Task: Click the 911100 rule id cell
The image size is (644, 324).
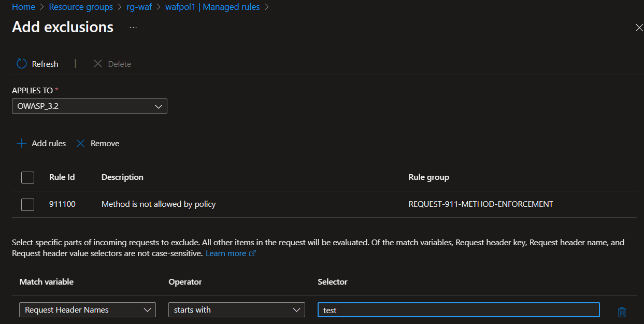Action: pos(62,204)
